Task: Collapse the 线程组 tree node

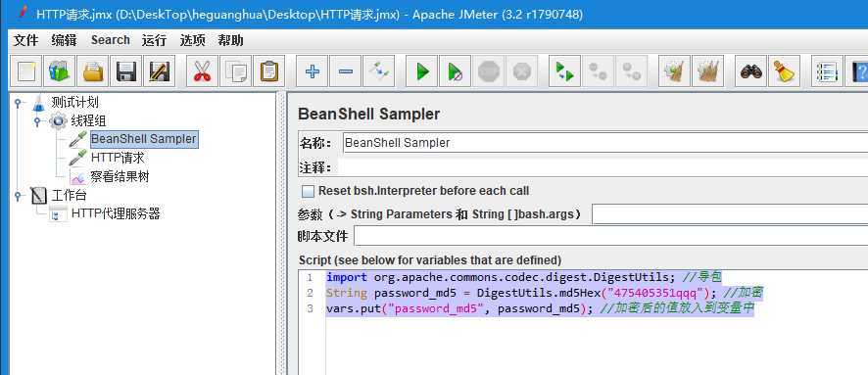Action: click(37, 120)
